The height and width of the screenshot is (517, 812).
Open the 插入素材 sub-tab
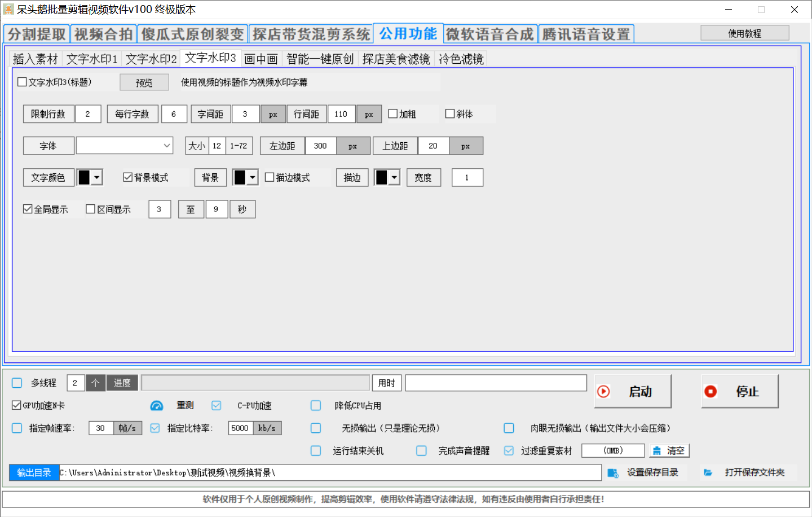(36, 59)
